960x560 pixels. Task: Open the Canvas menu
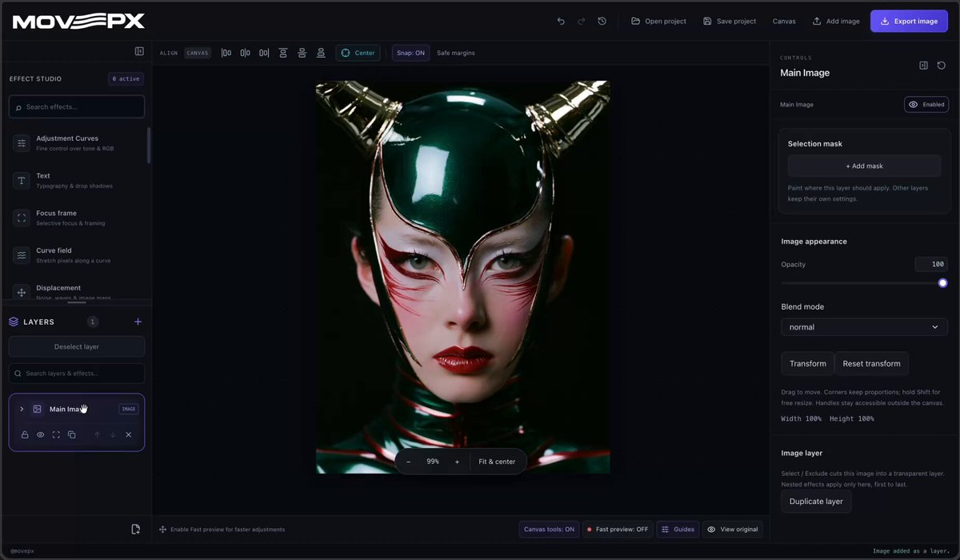tap(784, 21)
